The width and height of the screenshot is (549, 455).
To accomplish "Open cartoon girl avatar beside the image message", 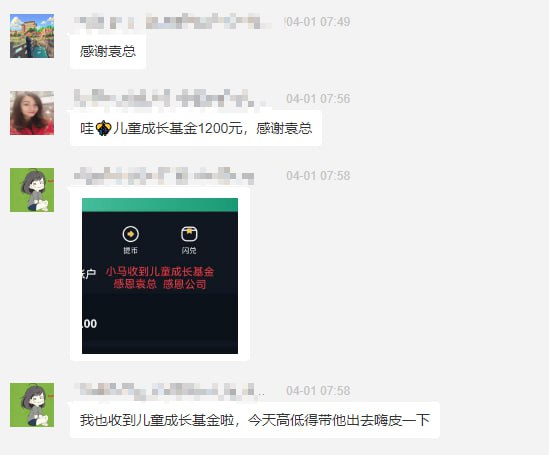I will (x=32, y=190).
